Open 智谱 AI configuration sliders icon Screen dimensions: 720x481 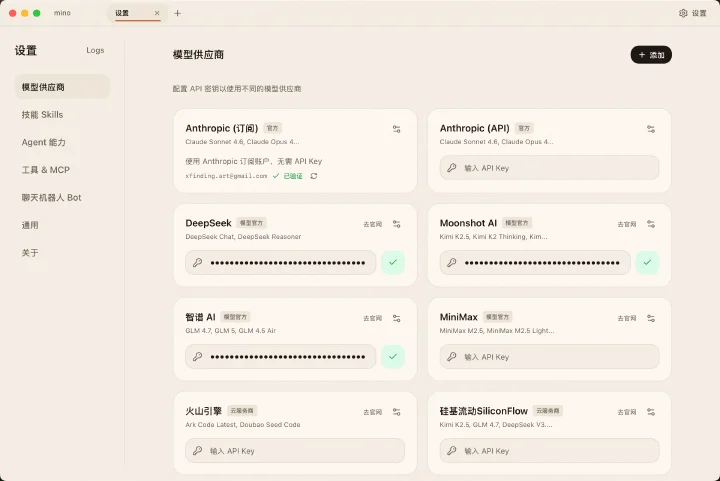click(x=397, y=318)
